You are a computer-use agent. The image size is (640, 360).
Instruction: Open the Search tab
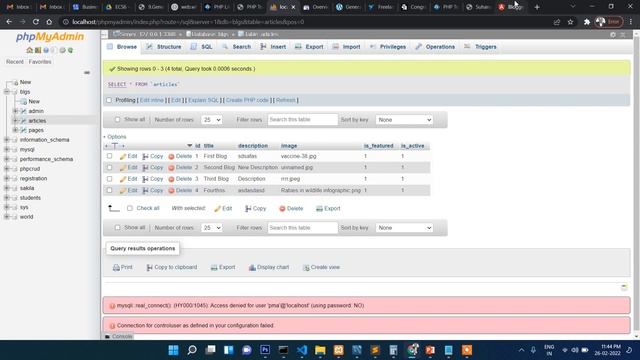coord(237,47)
